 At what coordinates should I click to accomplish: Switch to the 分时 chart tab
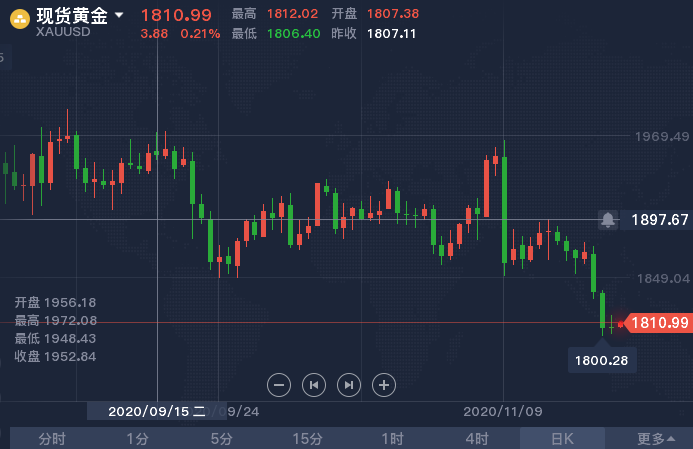click(52, 438)
